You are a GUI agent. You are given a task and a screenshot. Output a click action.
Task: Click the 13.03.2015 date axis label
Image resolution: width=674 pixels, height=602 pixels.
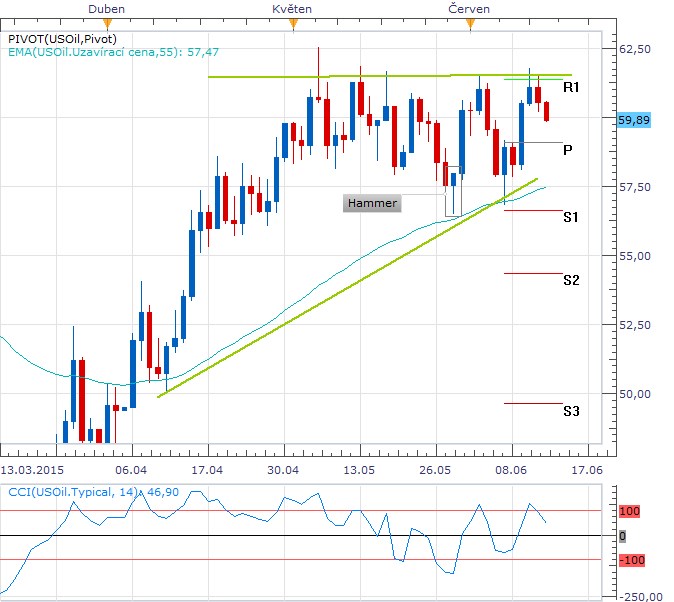click(x=32, y=470)
